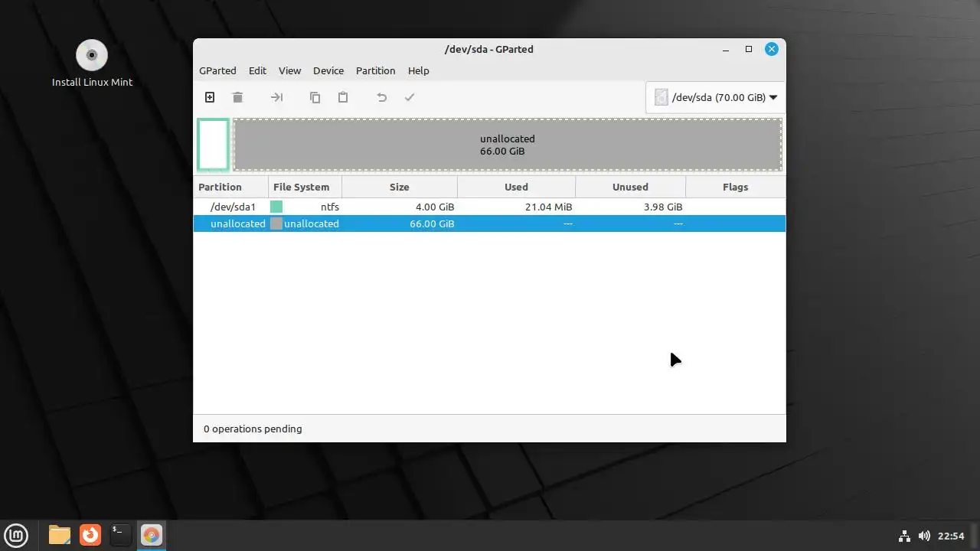Open the Files manager from the taskbar
The width and height of the screenshot is (980, 551).
coord(60,535)
